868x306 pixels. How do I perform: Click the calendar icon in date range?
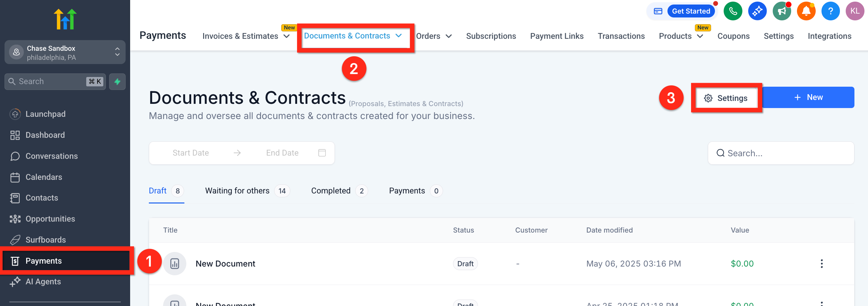coord(322,153)
